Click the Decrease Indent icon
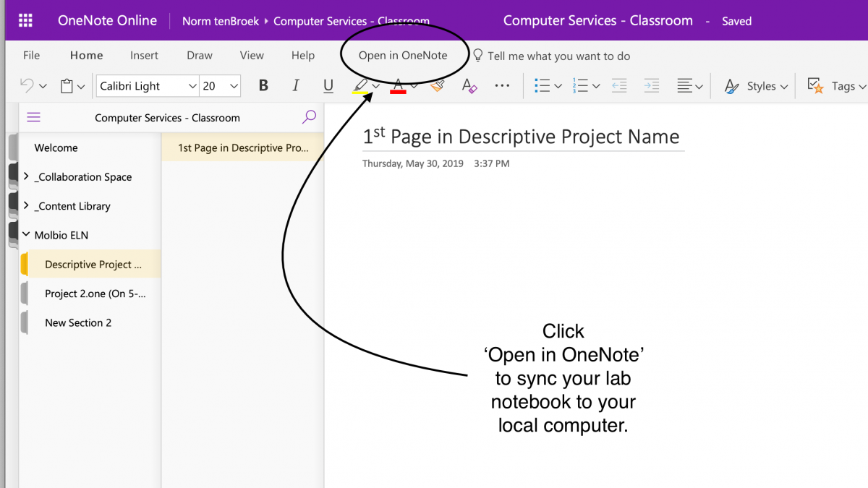This screenshot has height=488, width=868. coord(619,86)
